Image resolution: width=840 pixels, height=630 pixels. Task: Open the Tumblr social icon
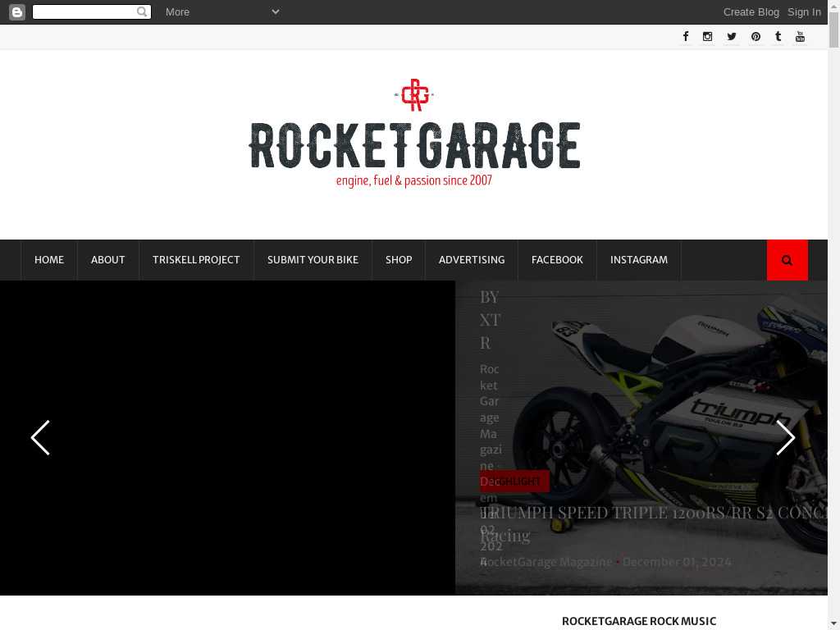778,36
